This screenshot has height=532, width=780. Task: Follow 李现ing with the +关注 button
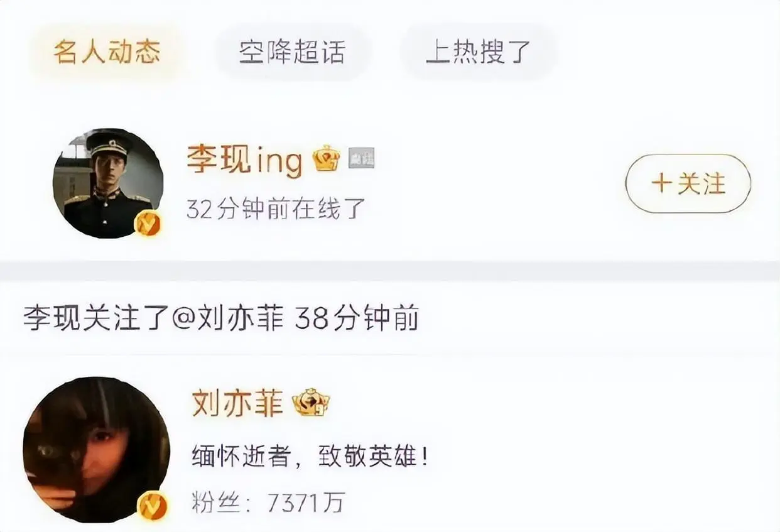688,183
